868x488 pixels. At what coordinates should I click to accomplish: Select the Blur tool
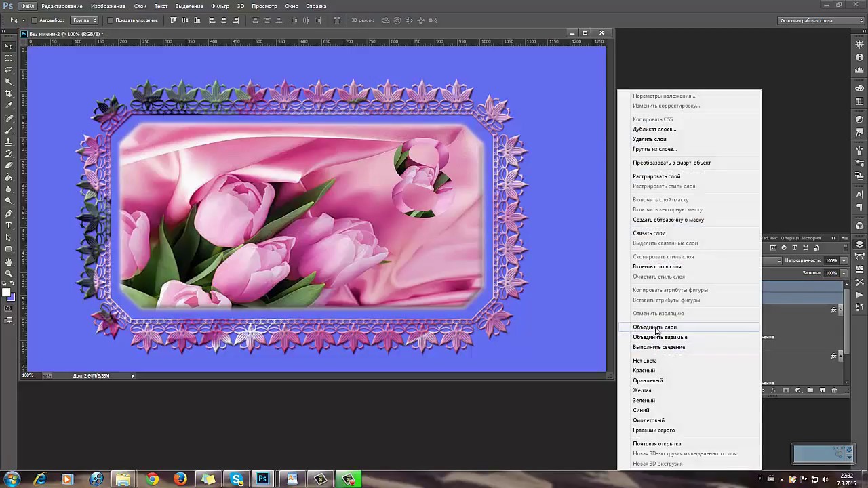click(9, 189)
